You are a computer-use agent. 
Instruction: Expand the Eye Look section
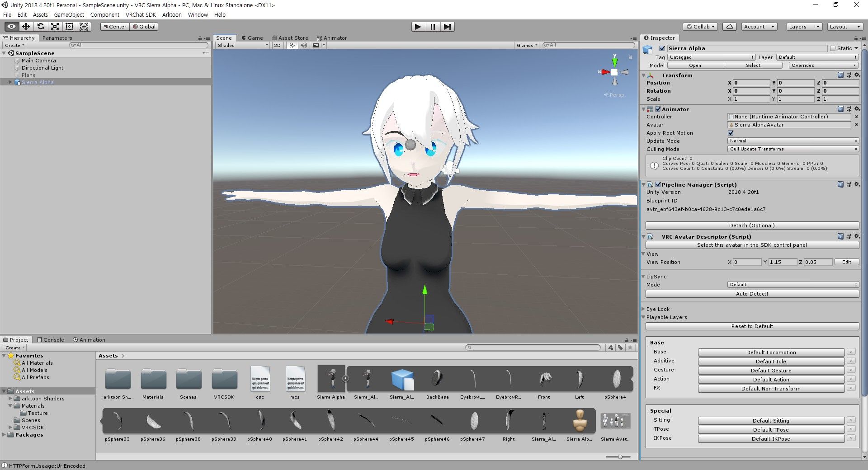coord(643,309)
